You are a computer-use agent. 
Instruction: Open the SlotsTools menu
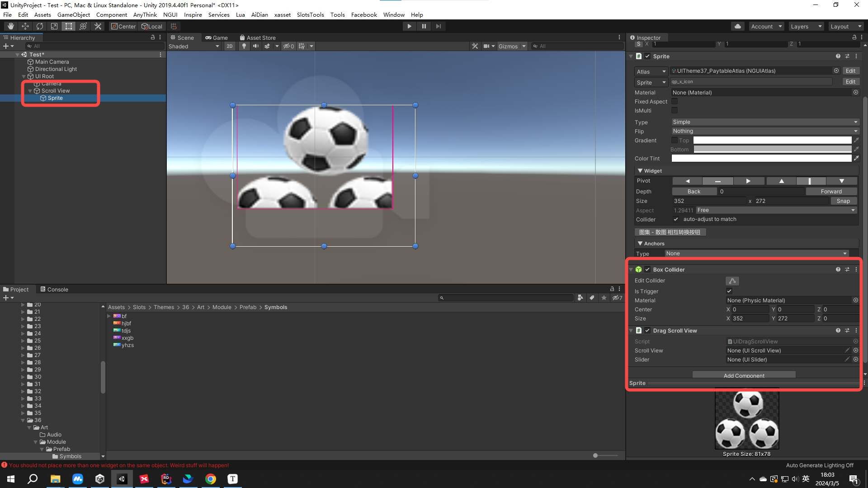(x=310, y=14)
